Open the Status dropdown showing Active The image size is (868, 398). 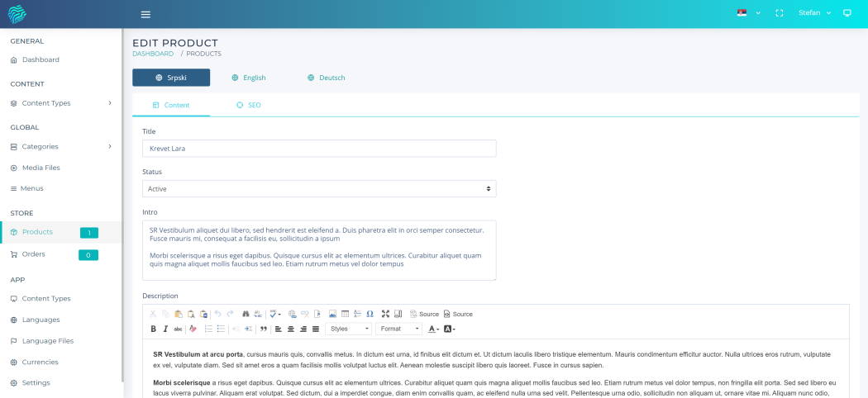tap(319, 189)
